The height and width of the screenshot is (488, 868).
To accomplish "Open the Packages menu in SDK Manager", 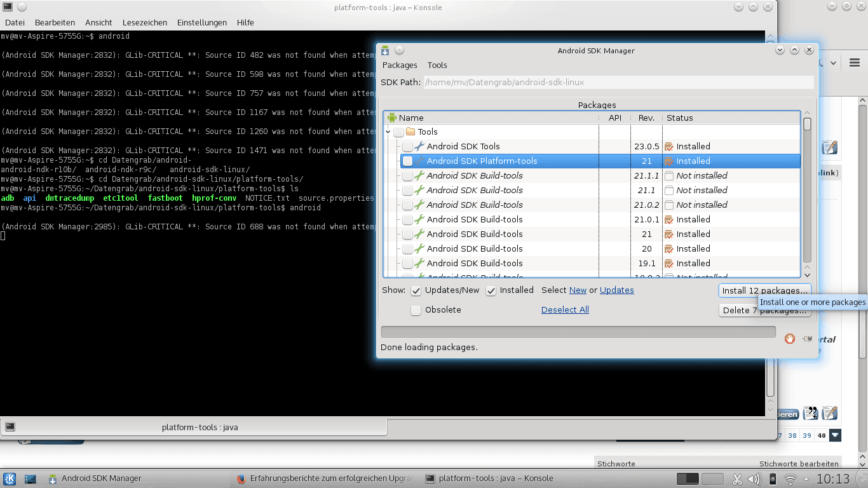I will tap(400, 65).
